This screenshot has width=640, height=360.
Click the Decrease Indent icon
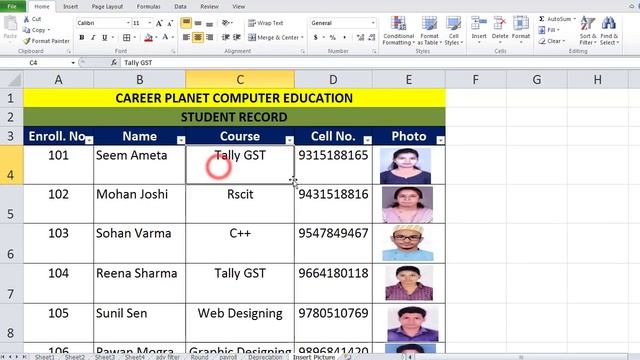click(x=225, y=38)
